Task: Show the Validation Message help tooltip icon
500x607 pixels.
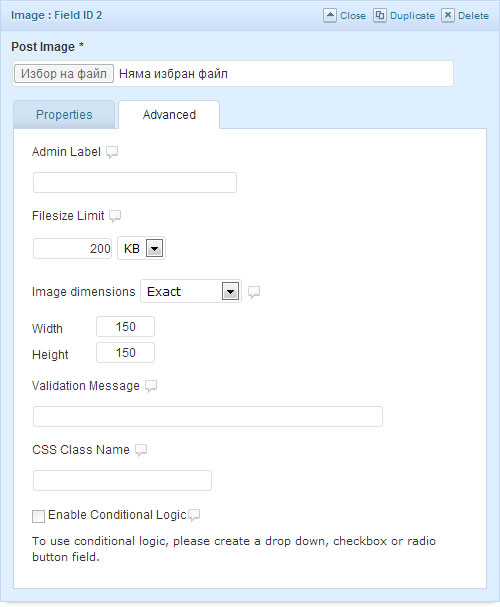Action: (151, 386)
